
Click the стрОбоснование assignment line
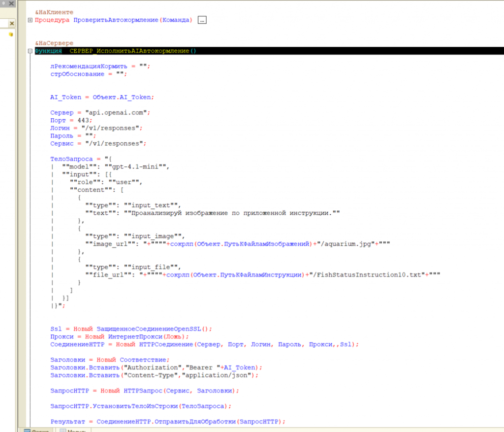pyautogui.click(x=89, y=74)
